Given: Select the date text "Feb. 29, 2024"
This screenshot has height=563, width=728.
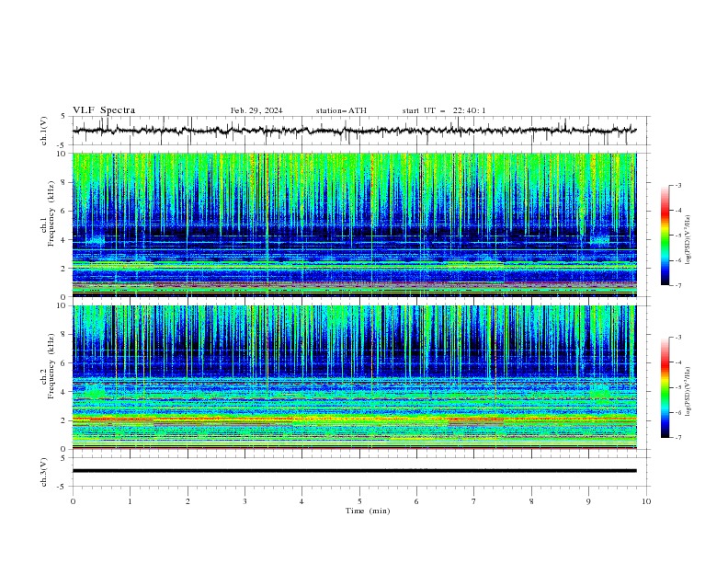Looking at the screenshot, I should click(256, 110).
